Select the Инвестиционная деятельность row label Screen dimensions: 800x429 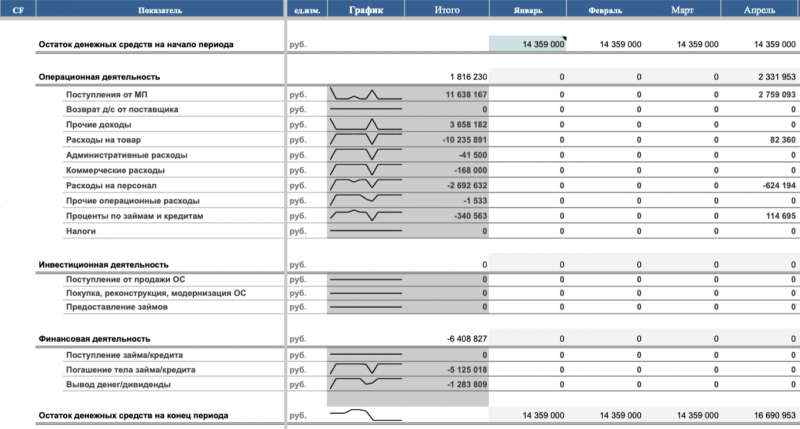coord(104,265)
